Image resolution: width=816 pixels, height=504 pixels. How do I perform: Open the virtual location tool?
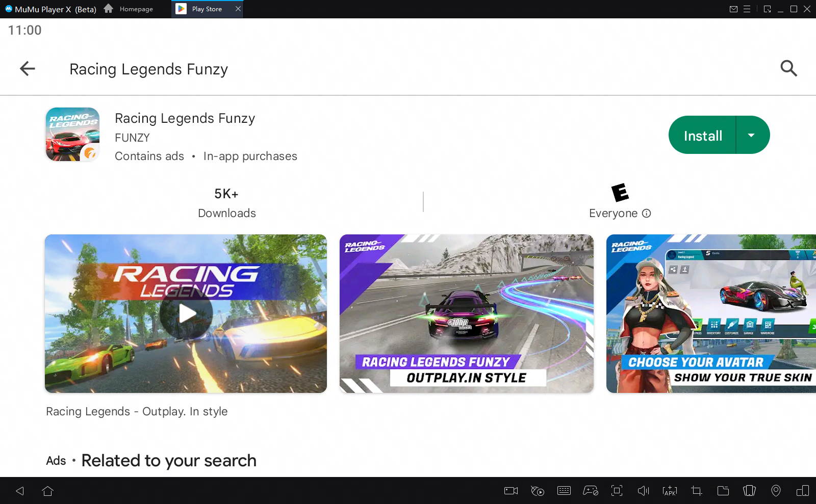click(777, 491)
